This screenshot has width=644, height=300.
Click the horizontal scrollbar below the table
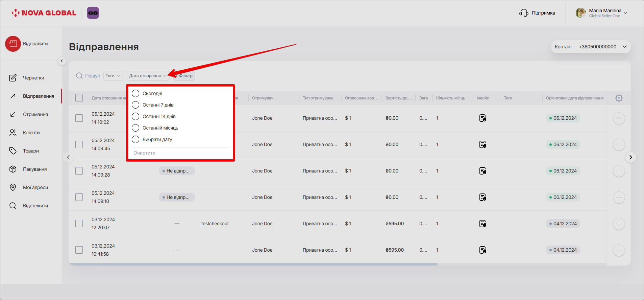pos(253,264)
